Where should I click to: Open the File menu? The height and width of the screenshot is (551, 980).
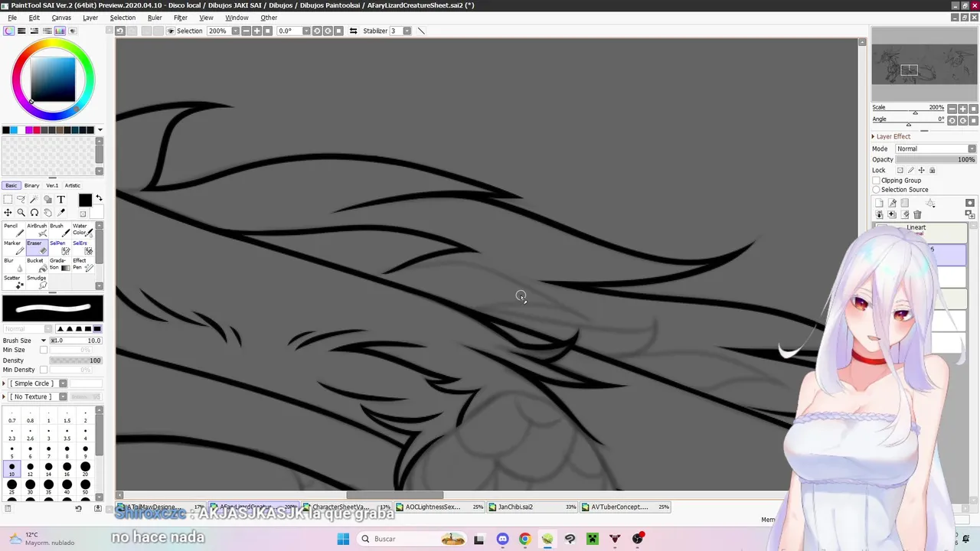[12, 18]
